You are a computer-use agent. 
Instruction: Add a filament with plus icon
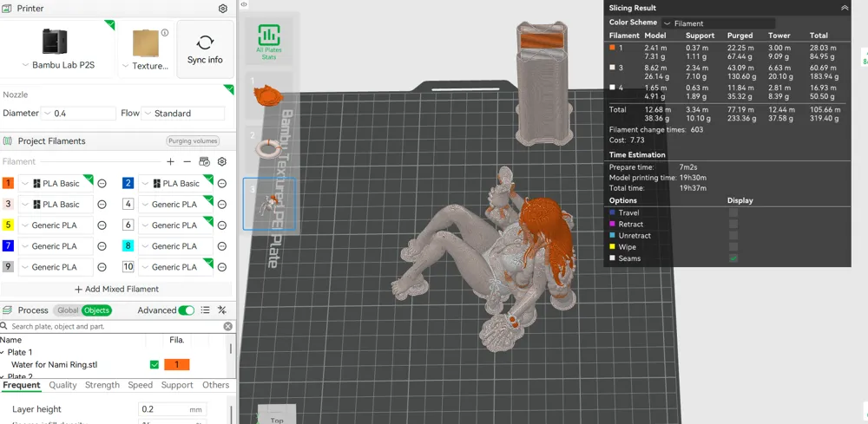[170, 161]
